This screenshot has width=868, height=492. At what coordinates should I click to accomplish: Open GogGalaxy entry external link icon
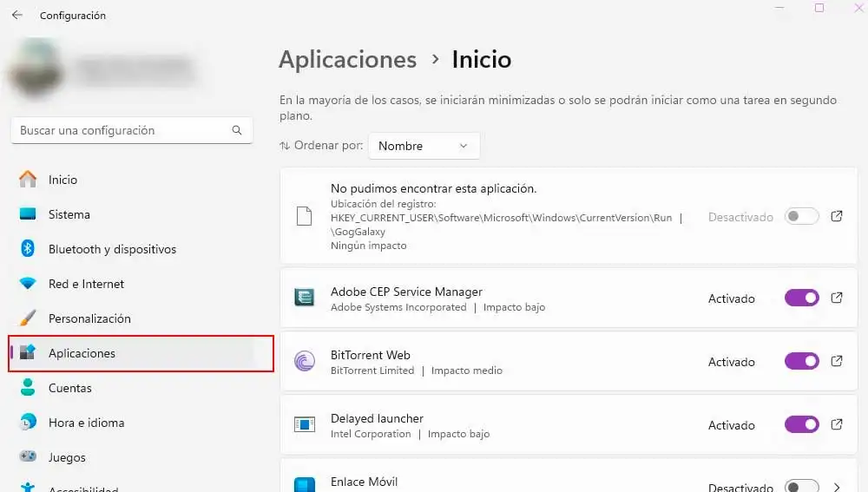point(837,216)
